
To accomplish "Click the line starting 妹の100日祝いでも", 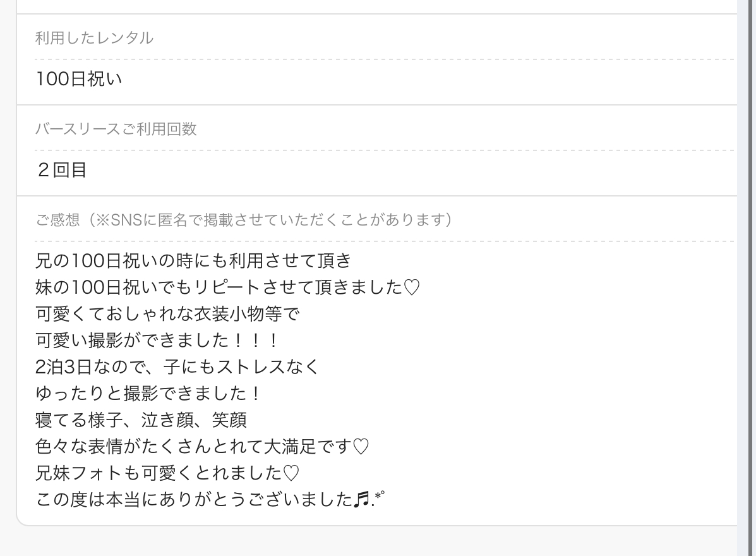I will click(x=227, y=288).
